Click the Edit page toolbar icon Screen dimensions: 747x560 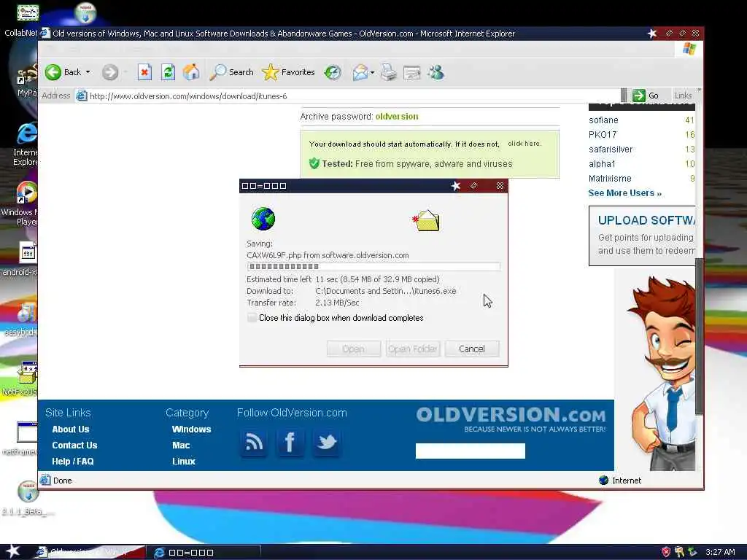(x=411, y=72)
